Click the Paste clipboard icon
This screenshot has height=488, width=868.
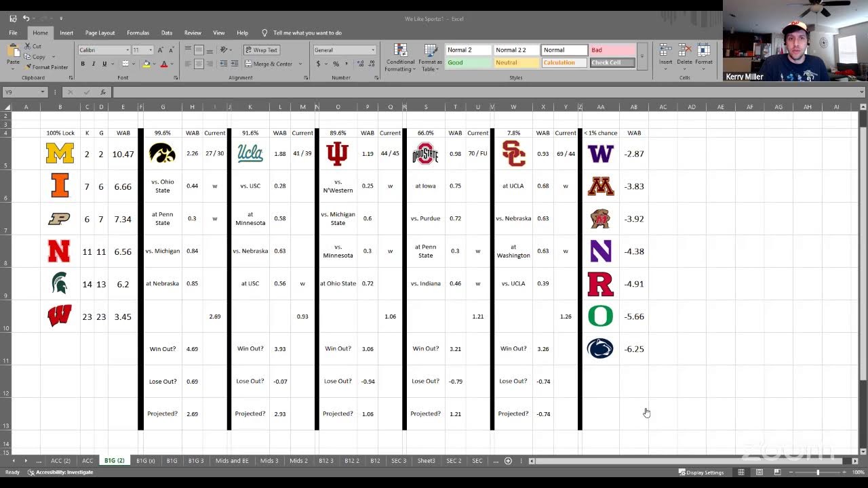[13, 52]
